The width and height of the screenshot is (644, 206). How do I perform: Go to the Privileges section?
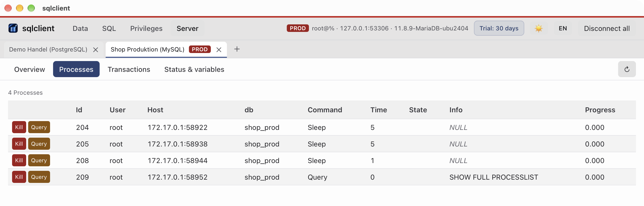[146, 28]
